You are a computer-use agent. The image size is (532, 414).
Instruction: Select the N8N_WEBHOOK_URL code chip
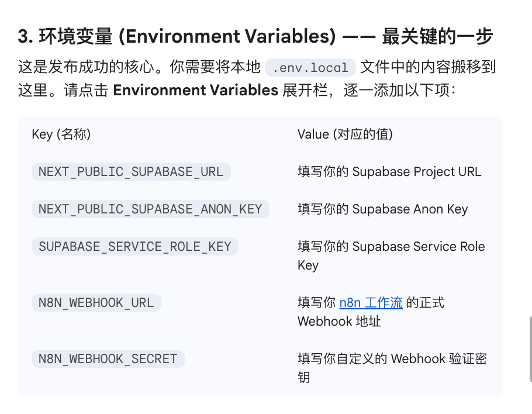click(x=96, y=303)
